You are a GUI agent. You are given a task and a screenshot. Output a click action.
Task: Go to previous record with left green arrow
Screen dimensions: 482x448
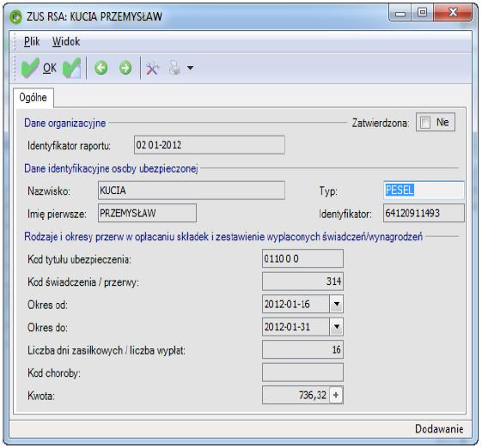click(x=101, y=68)
